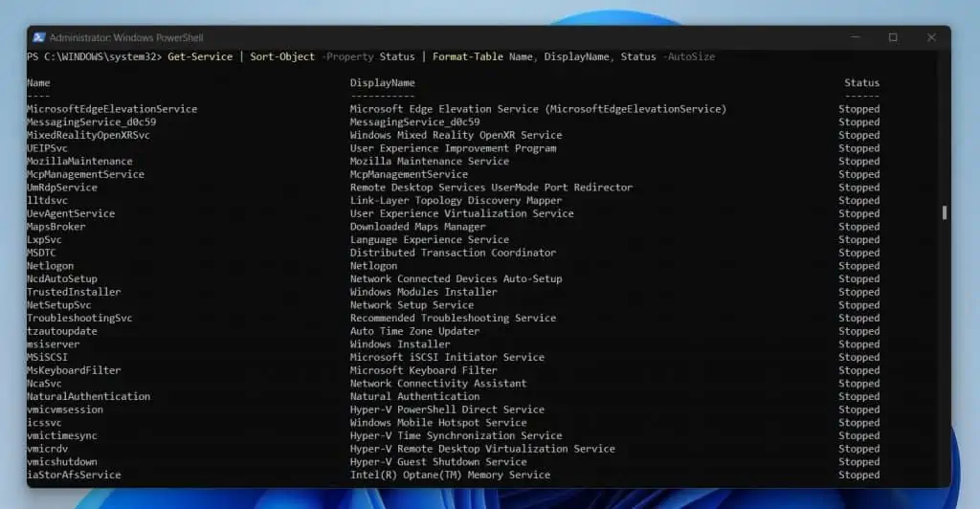
Task: Click 'Distributed Transaction Coordinator' display name
Action: coord(453,253)
